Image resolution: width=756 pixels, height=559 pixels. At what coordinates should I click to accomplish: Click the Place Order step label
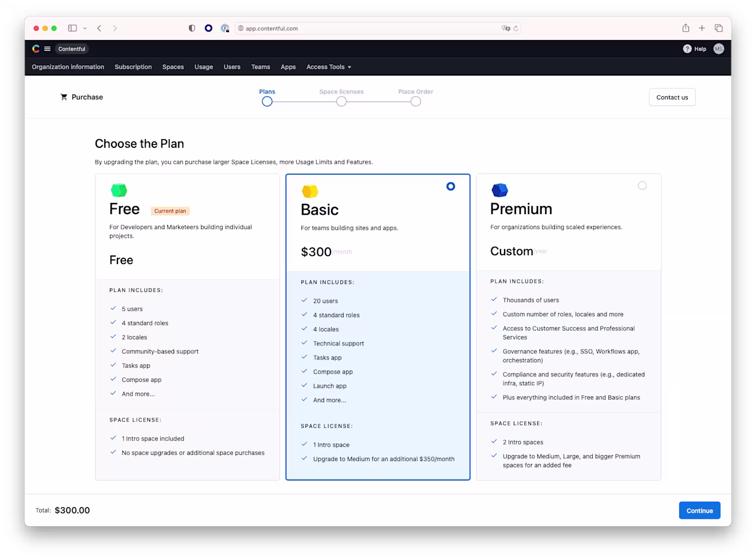(x=416, y=92)
